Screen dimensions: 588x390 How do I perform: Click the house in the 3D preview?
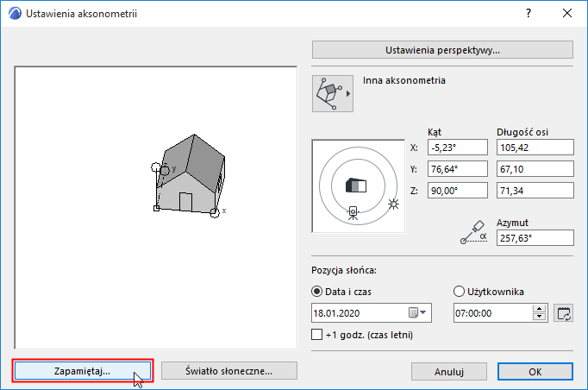(191, 174)
